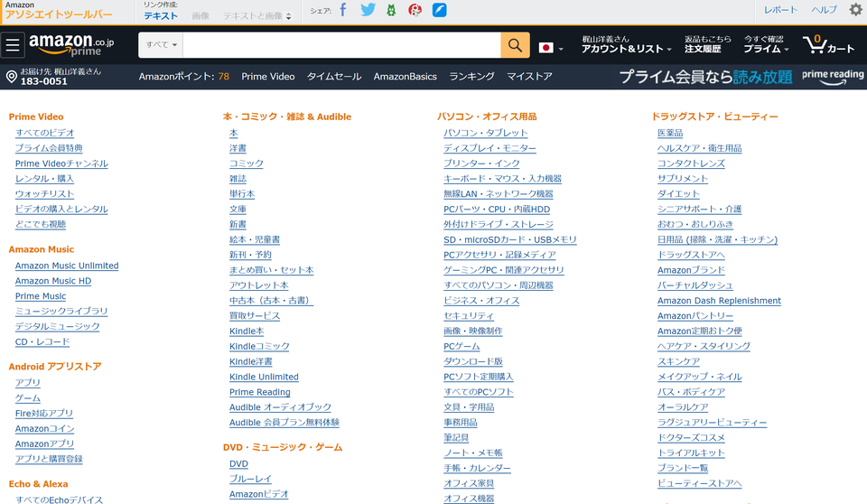Open Amazon Music Unlimited link
Screen dimensions: 867x504
coord(67,266)
